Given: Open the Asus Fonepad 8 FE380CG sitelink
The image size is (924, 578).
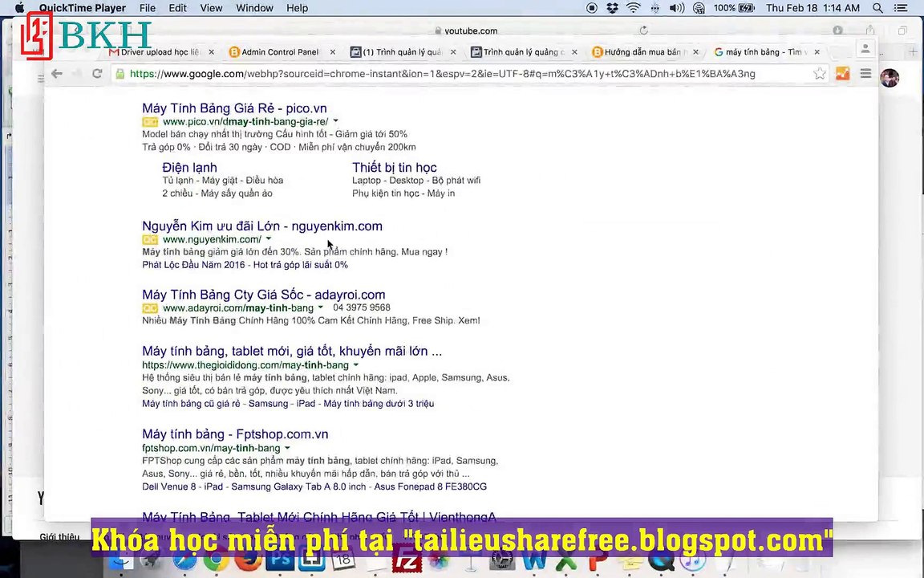Looking at the screenshot, I should coord(430,486).
